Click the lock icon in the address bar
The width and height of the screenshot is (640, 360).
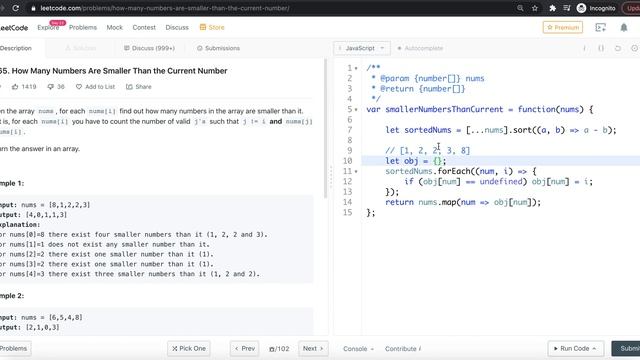point(33,8)
